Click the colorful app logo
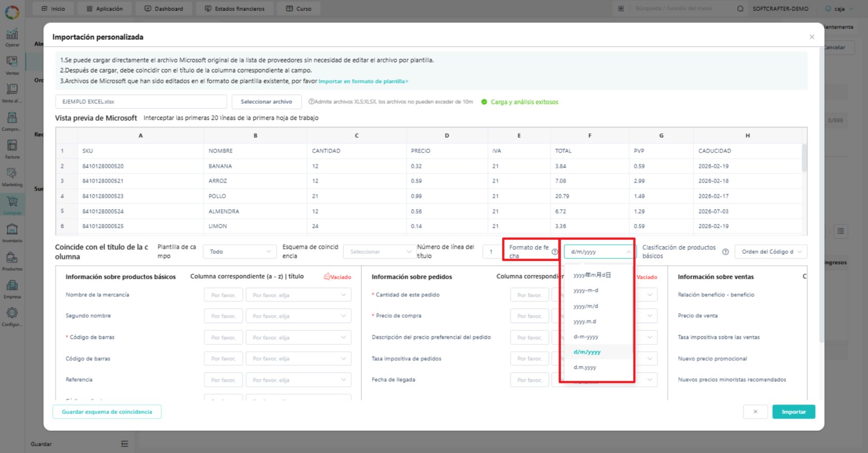 12,12
